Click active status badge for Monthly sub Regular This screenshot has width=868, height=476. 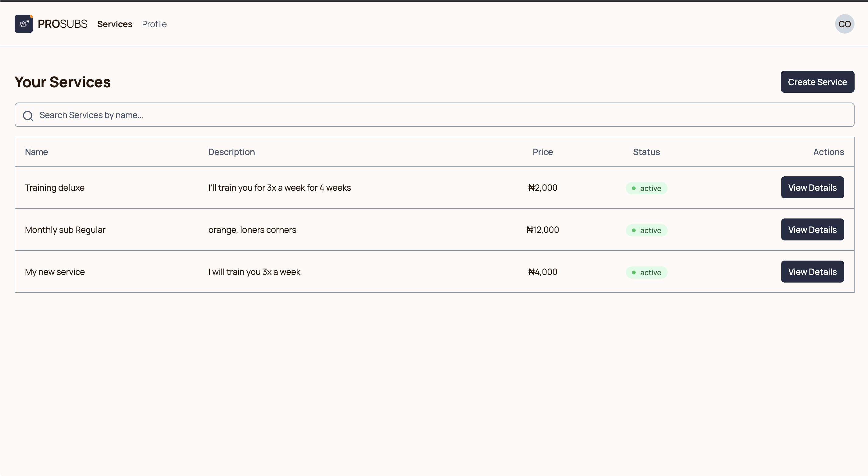pos(646,230)
